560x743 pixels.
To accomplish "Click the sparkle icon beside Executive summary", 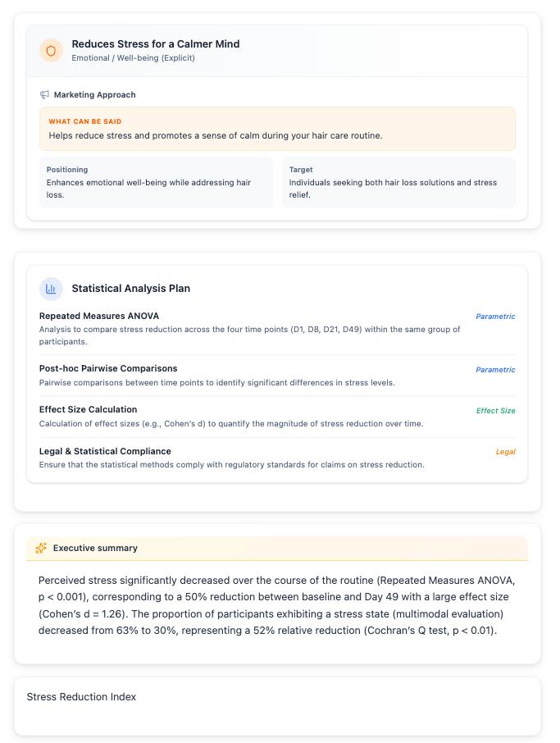I will 40,548.
